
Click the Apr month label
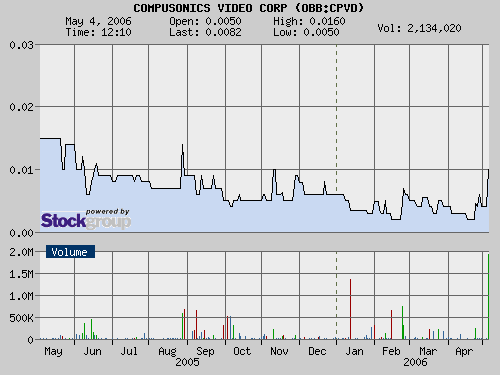(464, 351)
